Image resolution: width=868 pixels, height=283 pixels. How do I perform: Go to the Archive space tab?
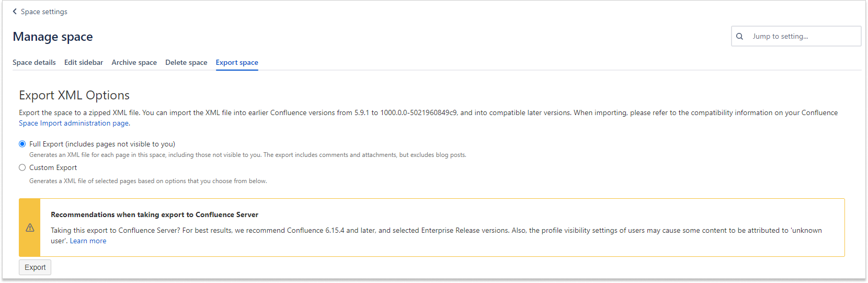click(x=134, y=62)
